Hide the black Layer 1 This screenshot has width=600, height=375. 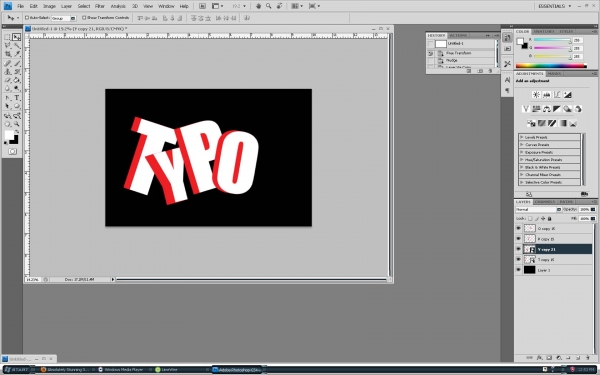(518, 270)
